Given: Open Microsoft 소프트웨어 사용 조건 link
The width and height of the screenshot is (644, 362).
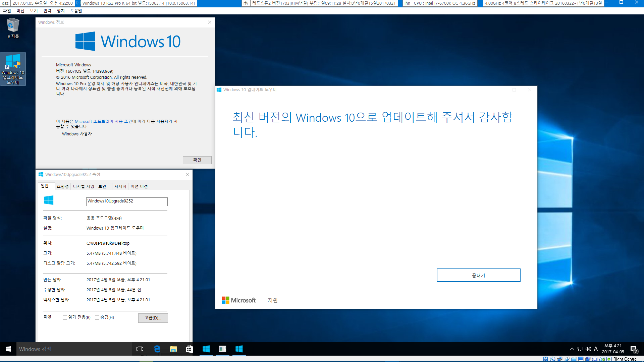Looking at the screenshot, I should [x=103, y=121].
